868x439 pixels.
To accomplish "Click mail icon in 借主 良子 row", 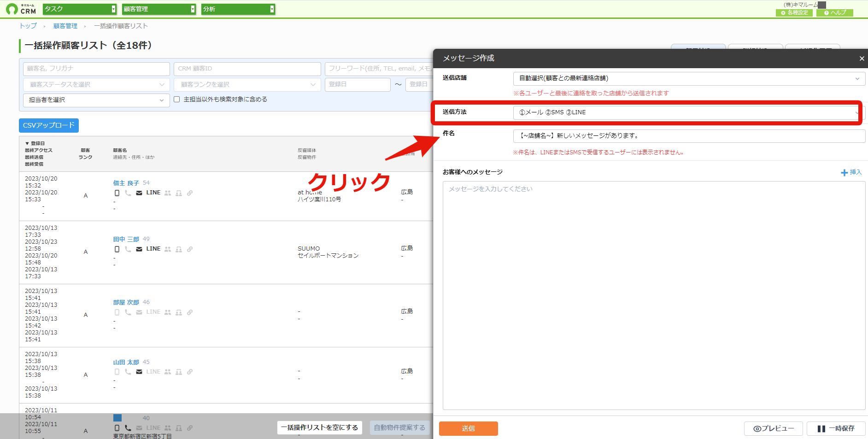I will click(x=139, y=193).
